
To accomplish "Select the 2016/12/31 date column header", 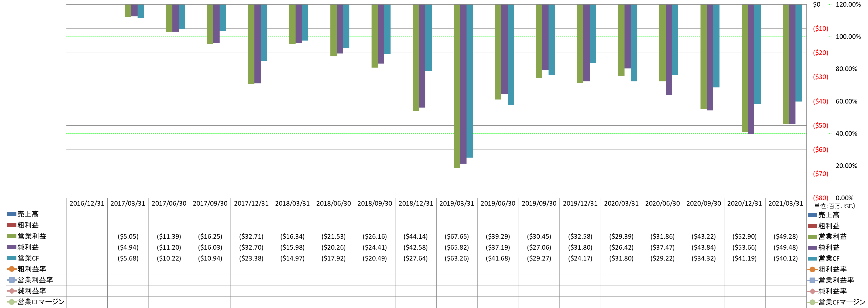I will tap(87, 203).
